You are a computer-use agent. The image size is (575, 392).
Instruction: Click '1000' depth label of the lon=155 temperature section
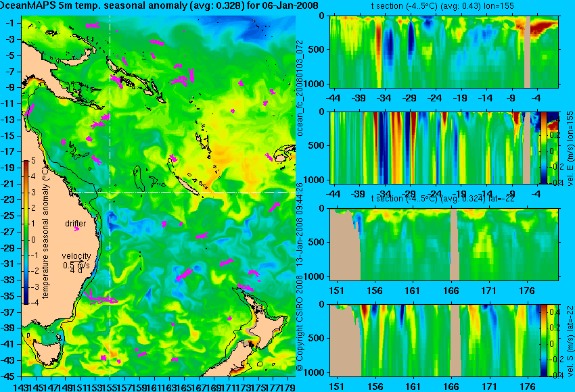coord(315,84)
